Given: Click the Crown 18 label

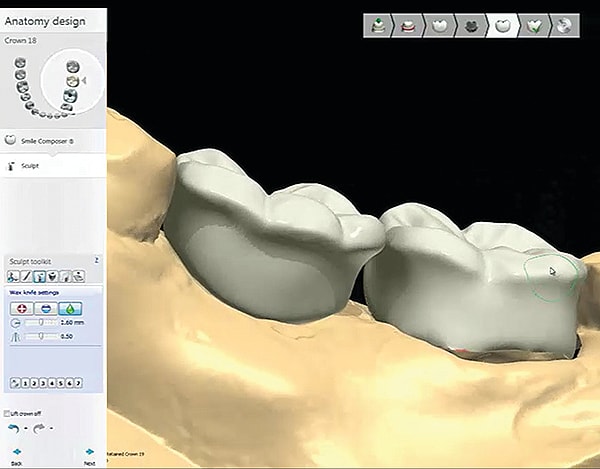Looking at the screenshot, I should pos(21,40).
